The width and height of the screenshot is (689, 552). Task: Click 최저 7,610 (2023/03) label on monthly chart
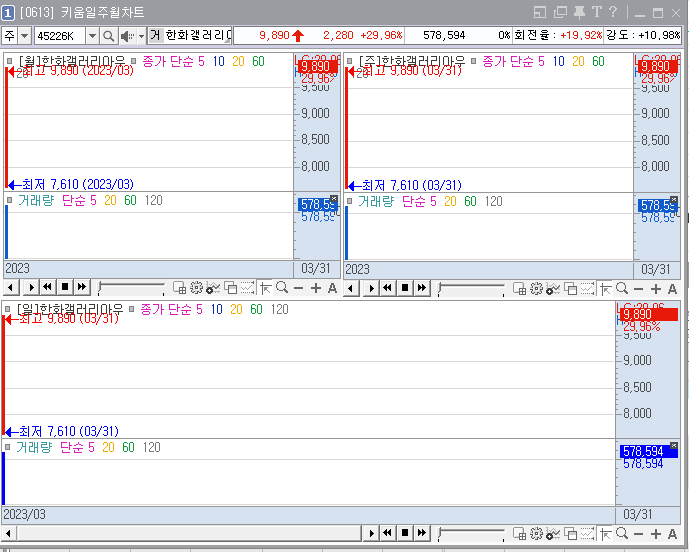point(77,184)
